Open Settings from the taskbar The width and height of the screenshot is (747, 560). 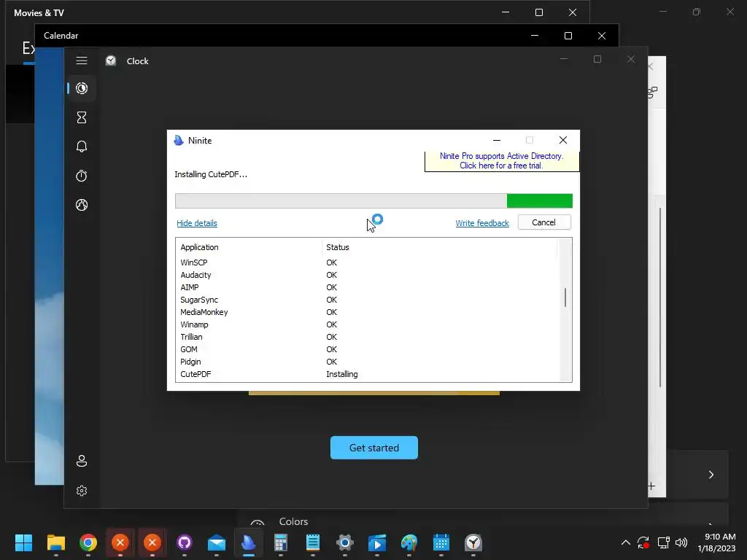pos(345,542)
